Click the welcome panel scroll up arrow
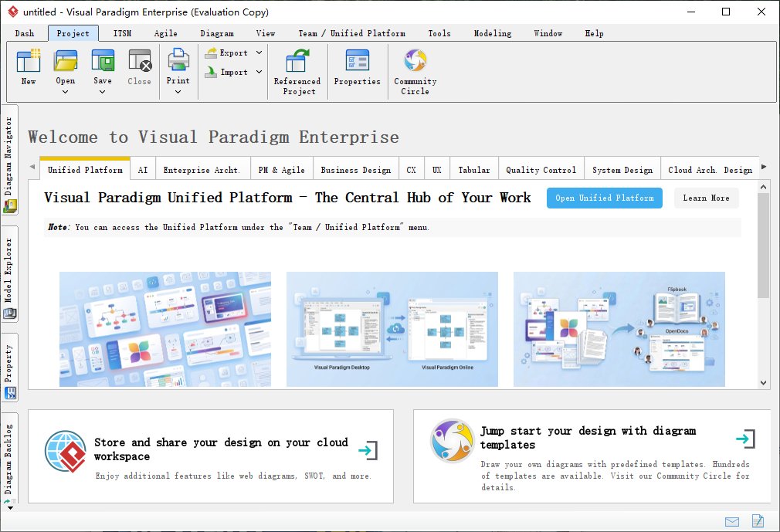The height and width of the screenshot is (532, 780). tap(764, 187)
